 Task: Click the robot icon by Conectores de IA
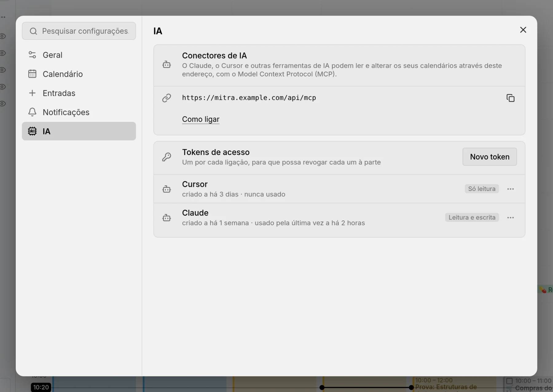[167, 65]
